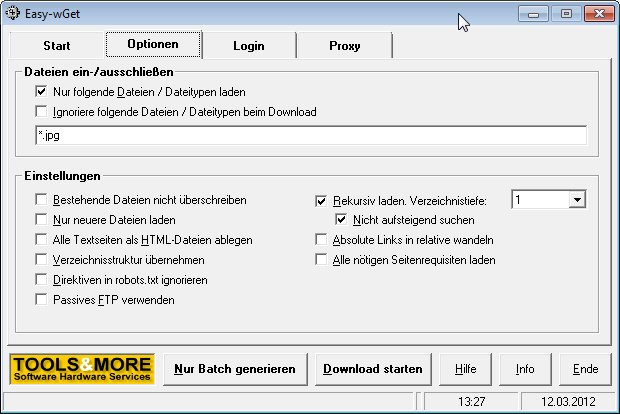Open the Verzeichnistiefe dropdown arrow
620x414 pixels.
577,200
